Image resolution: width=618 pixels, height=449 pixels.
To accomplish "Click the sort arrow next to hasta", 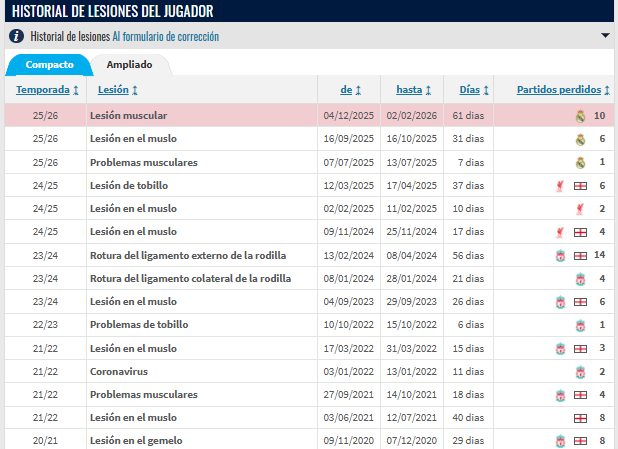I will [428, 90].
